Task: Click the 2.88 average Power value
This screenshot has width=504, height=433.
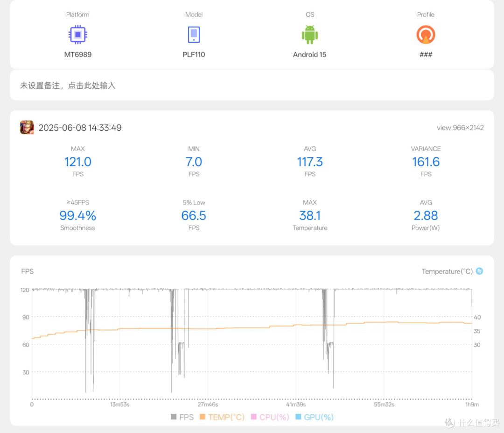Action: (426, 215)
